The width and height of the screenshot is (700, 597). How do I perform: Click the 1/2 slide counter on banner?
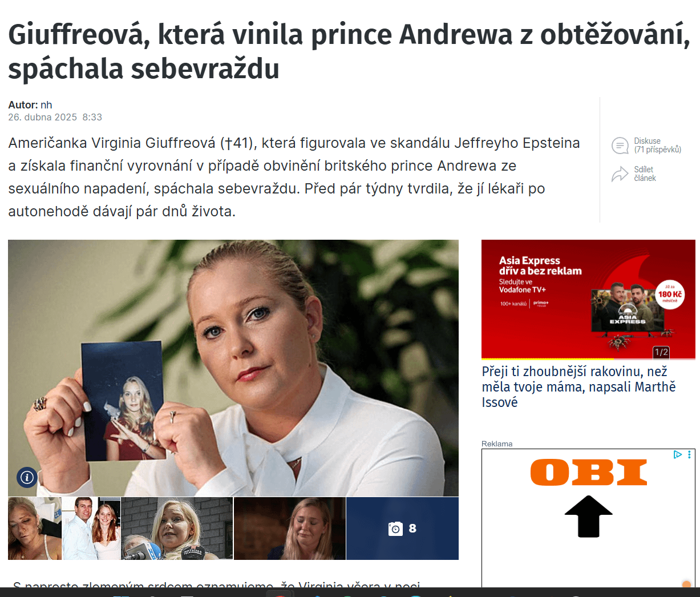point(661,352)
